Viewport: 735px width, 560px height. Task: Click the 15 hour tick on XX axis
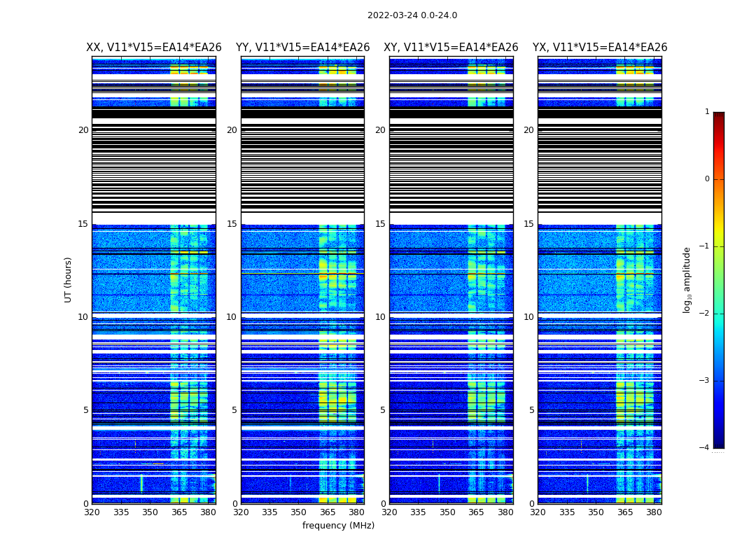point(83,224)
